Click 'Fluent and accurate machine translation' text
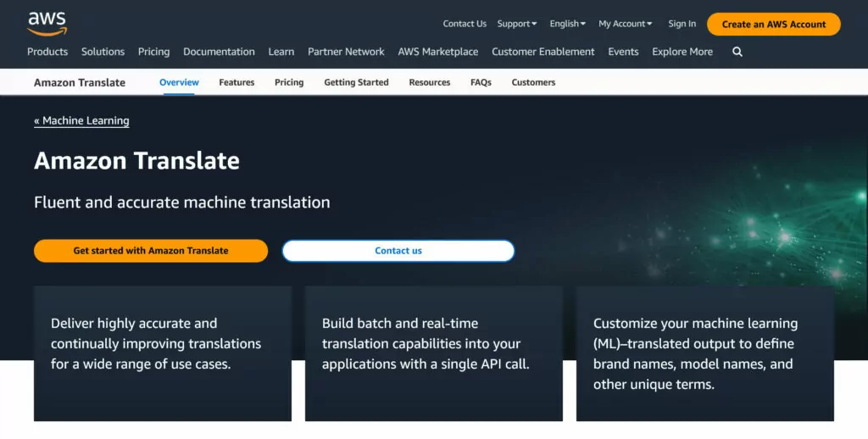The image size is (868, 439). pos(182,202)
